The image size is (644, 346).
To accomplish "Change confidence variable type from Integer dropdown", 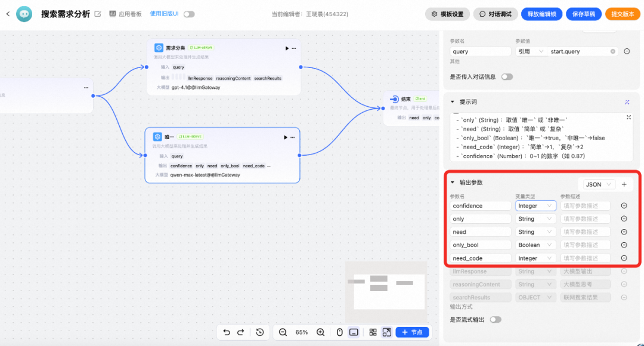I will 535,205.
